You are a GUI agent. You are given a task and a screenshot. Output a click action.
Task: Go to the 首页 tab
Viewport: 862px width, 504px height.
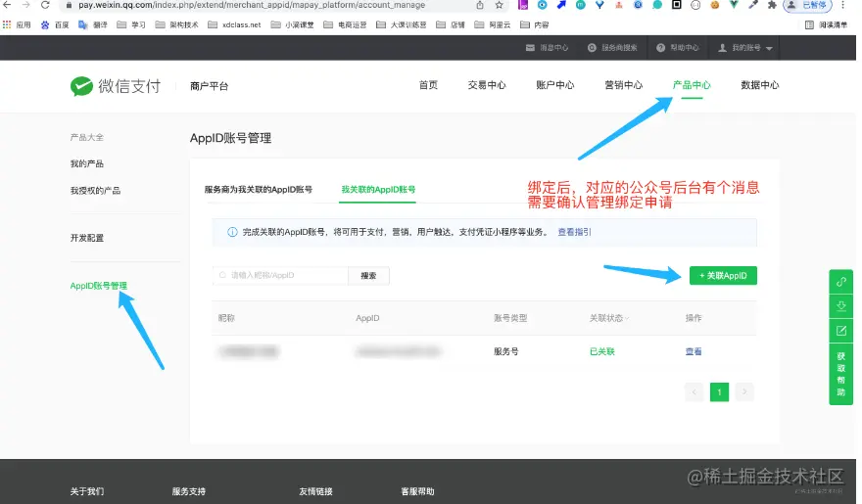coord(428,85)
